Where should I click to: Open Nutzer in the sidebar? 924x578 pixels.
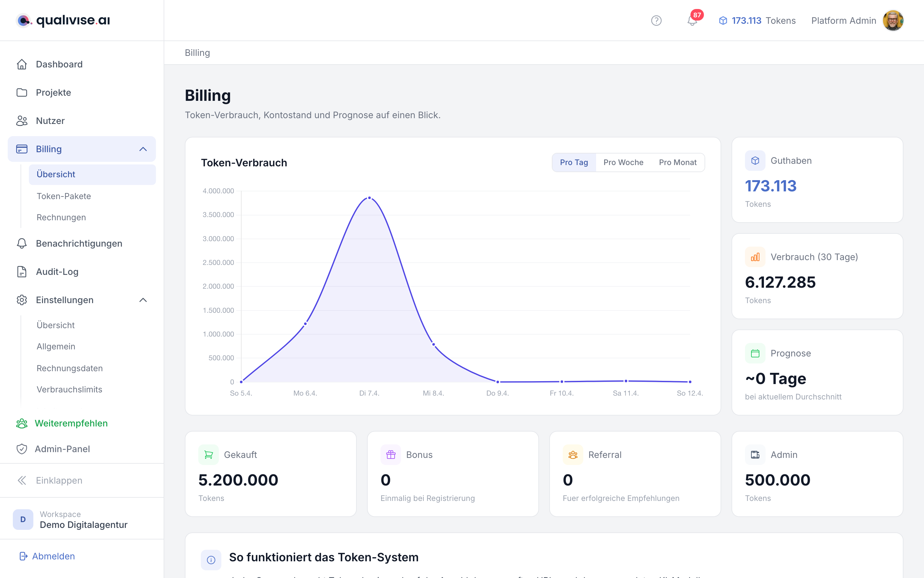tap(82, 121)
